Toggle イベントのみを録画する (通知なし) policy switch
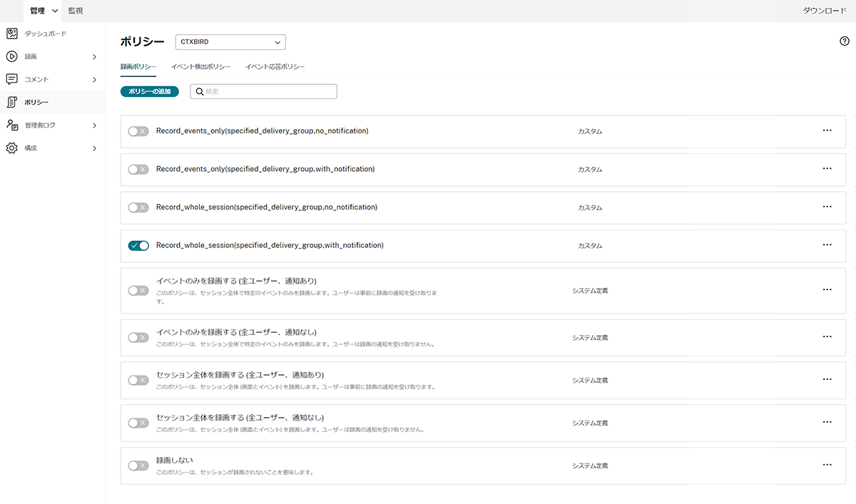The image size is (856, 504). pos(138,337)
